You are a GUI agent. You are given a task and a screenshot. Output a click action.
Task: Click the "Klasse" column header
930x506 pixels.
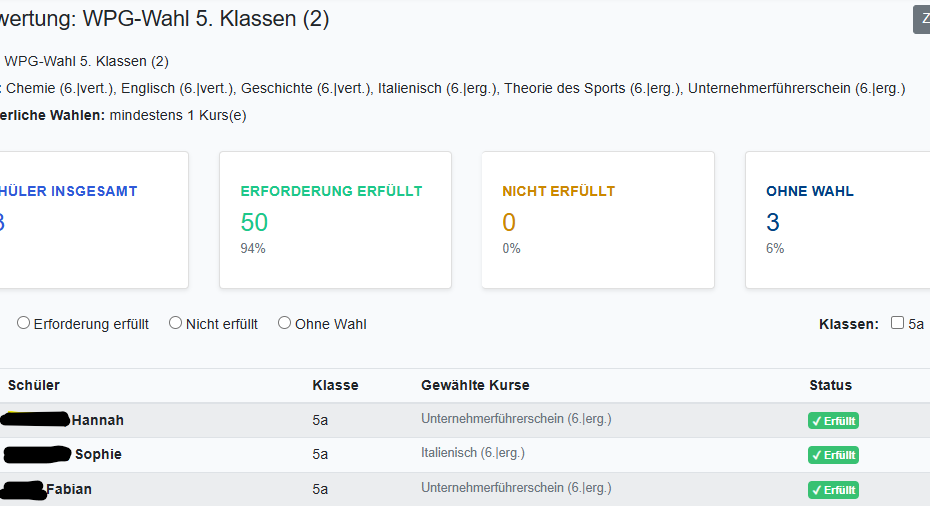pyautogui.click(x=335, y=385)
